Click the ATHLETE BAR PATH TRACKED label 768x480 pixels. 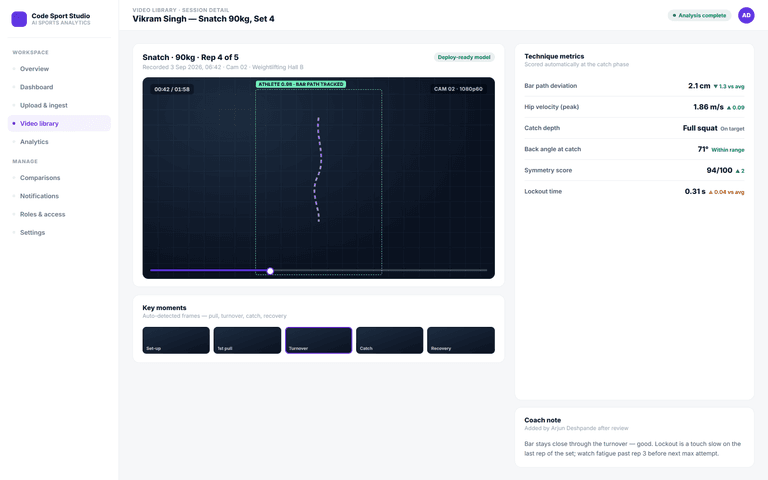pyautogui.click(x=301, y=84)
